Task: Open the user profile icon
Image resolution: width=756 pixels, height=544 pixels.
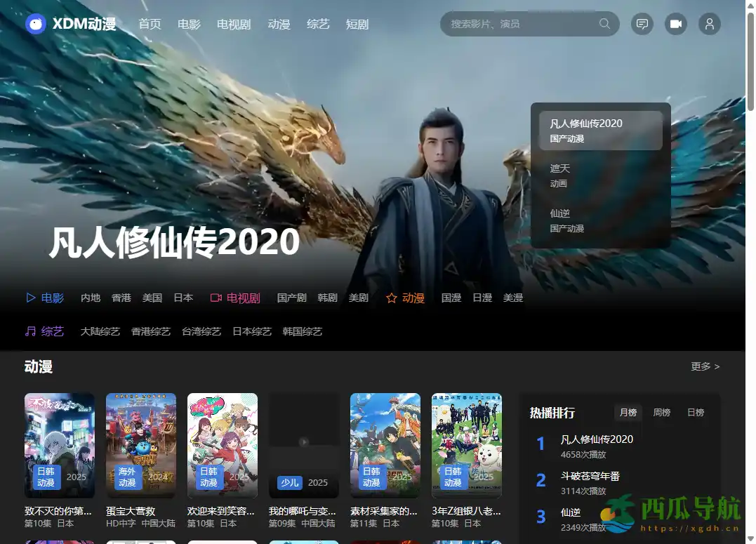Action: [x=709, y=24]
